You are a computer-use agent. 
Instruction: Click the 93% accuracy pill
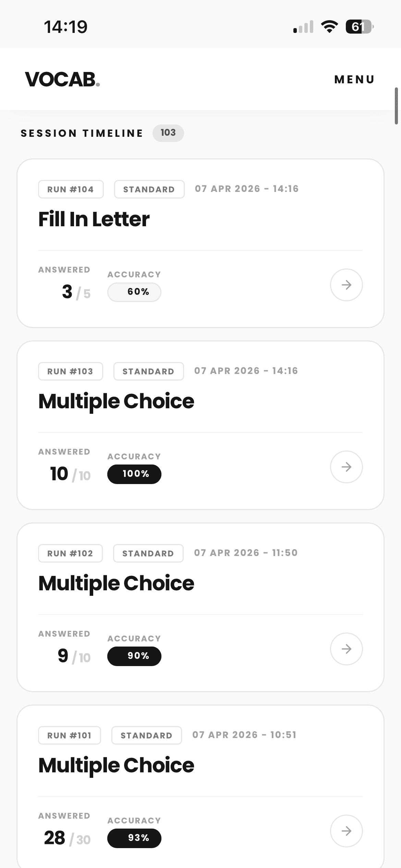point(134,838)
